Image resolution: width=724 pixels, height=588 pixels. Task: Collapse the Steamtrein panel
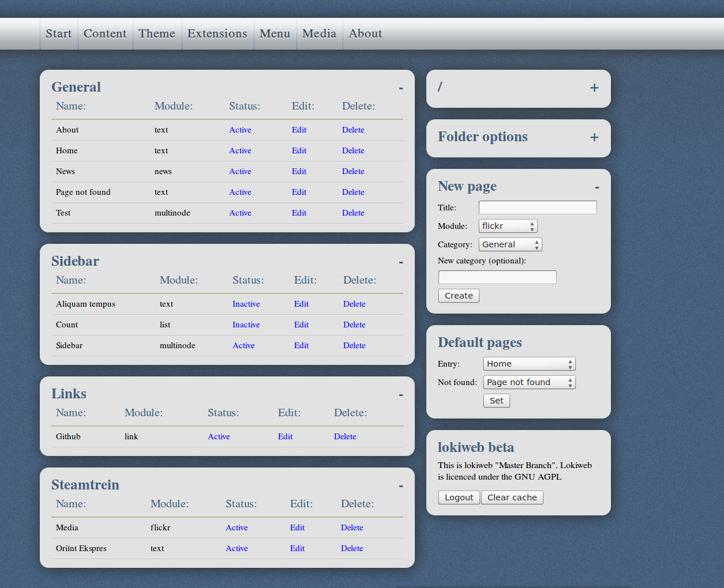point(400,485)
